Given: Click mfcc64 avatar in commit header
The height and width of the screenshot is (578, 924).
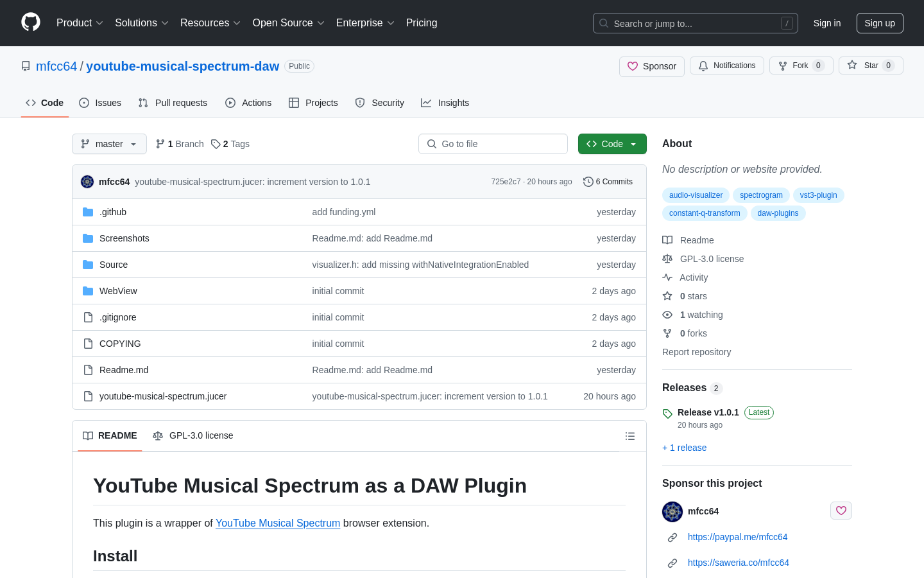Looking at the screenshot, I should tap(87, 182).
